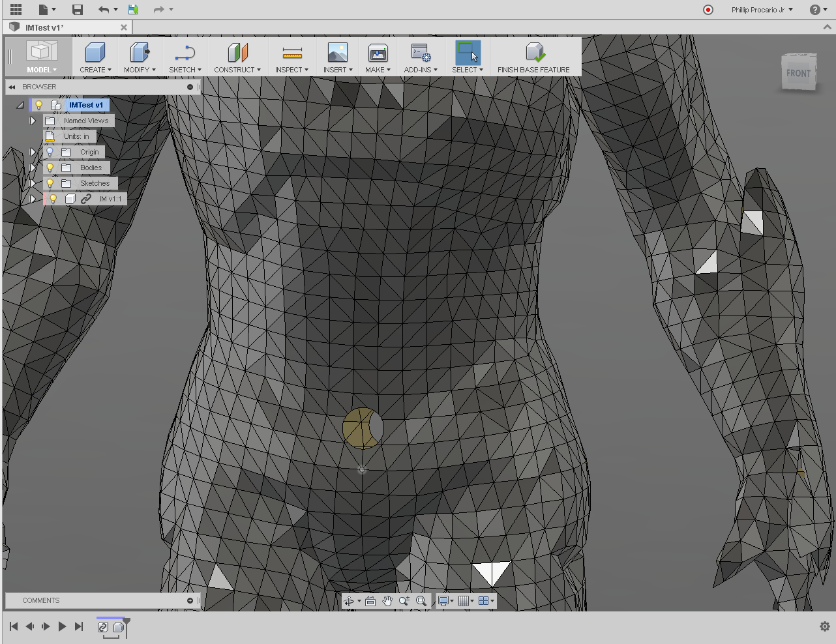Select the Zoom tool with plus-minus
Screen dimensions: 836x644
[404, 601]
